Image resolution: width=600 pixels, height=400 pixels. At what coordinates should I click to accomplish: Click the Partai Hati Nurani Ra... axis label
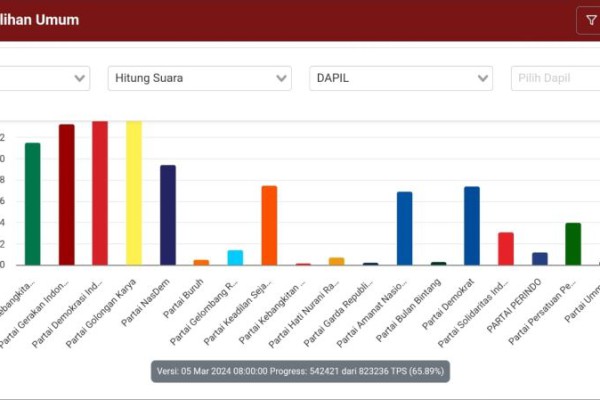(303, 314)
